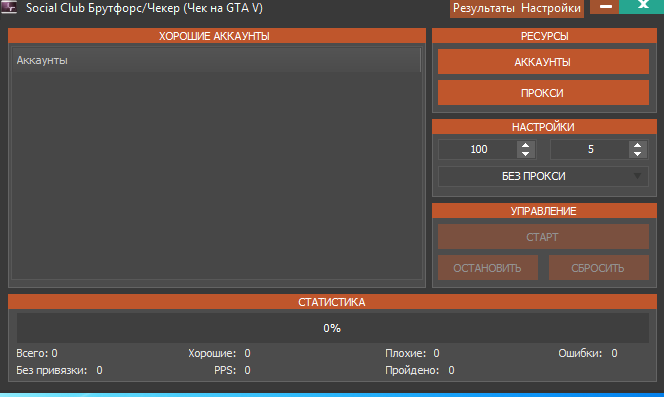
Task: Click the 'Хорошие: 0' statistic
Action: (219, 353)
